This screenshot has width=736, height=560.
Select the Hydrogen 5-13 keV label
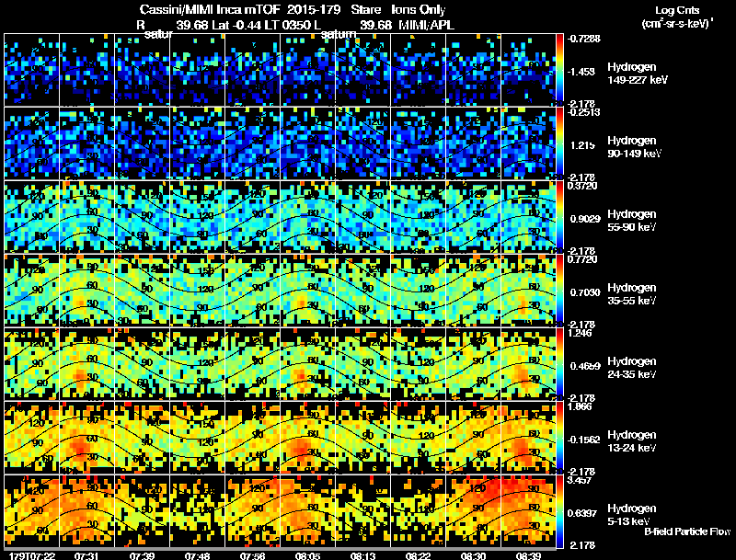pyautogui.click(x=632, y=515)
